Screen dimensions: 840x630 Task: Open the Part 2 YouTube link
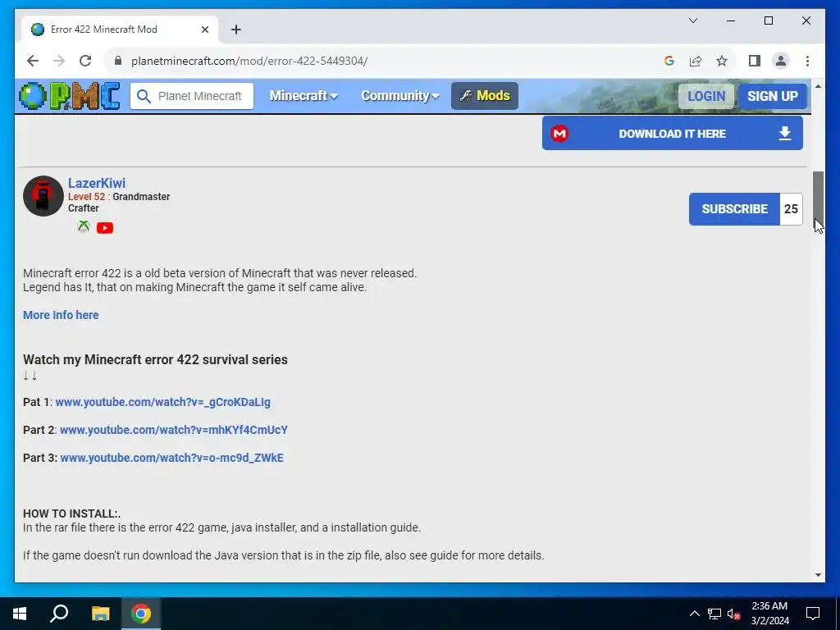[174, 430]
